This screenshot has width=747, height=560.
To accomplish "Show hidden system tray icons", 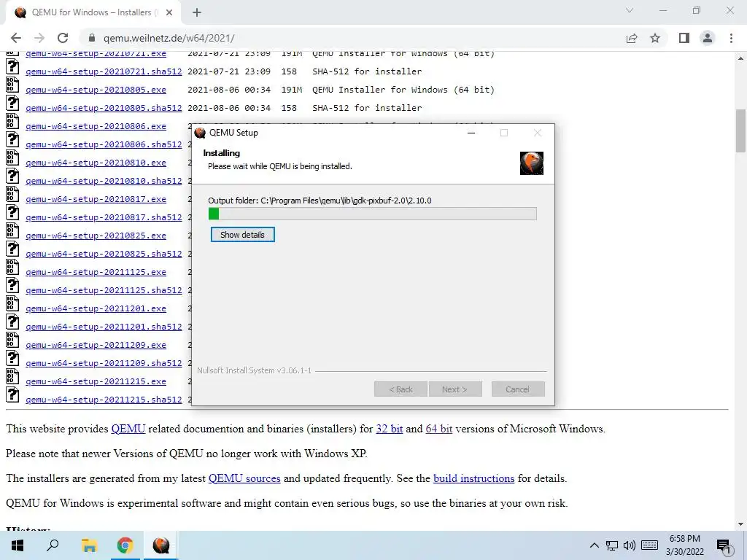I will pos(594,545).
